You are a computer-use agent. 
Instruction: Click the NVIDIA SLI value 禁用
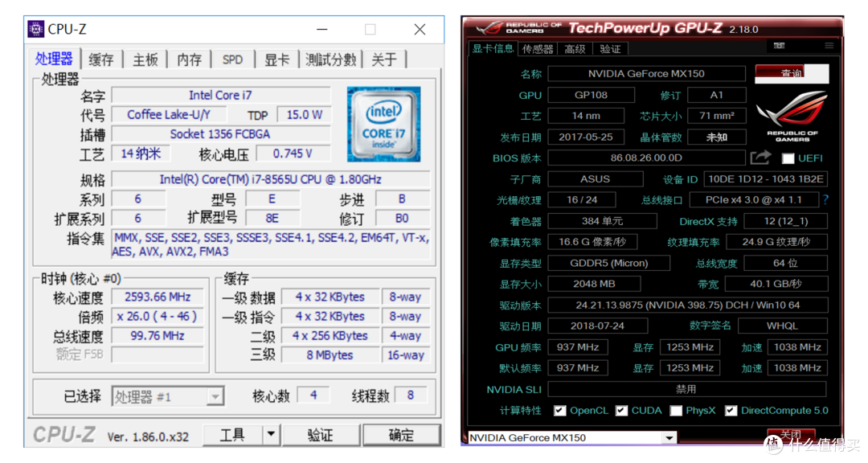click(x=687, y=389)
